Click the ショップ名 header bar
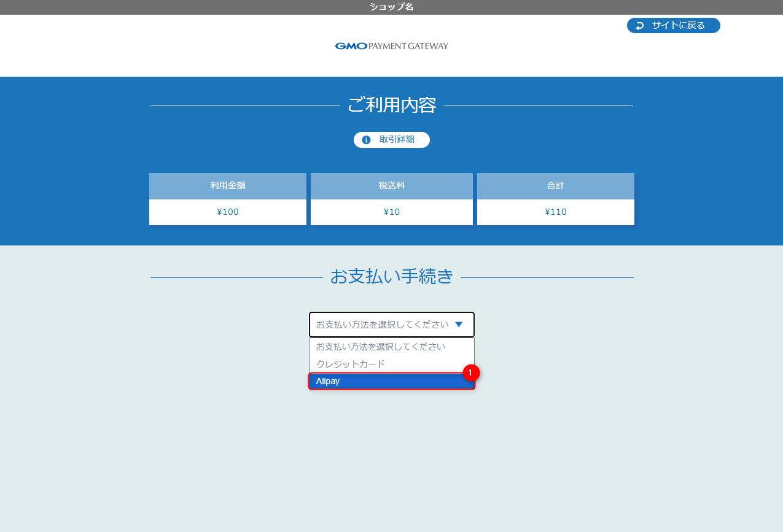The image size is (783, 532). [x=391, y=8]
